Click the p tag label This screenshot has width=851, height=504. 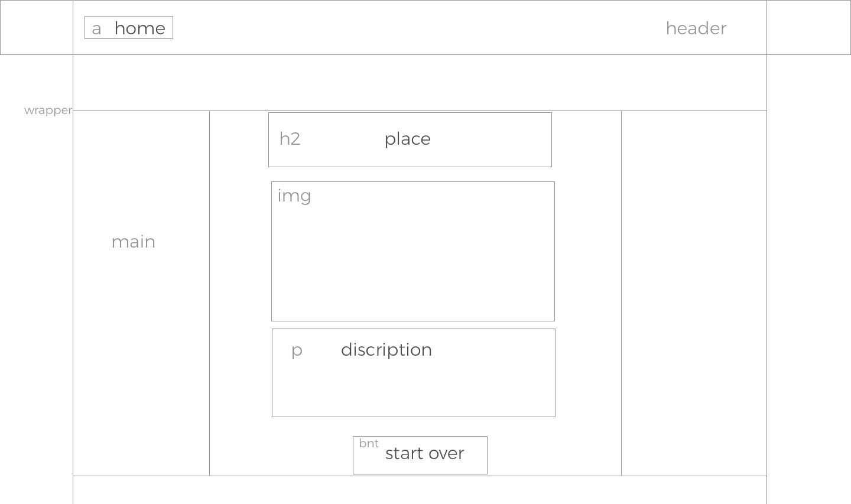click(x=297, y=350)
